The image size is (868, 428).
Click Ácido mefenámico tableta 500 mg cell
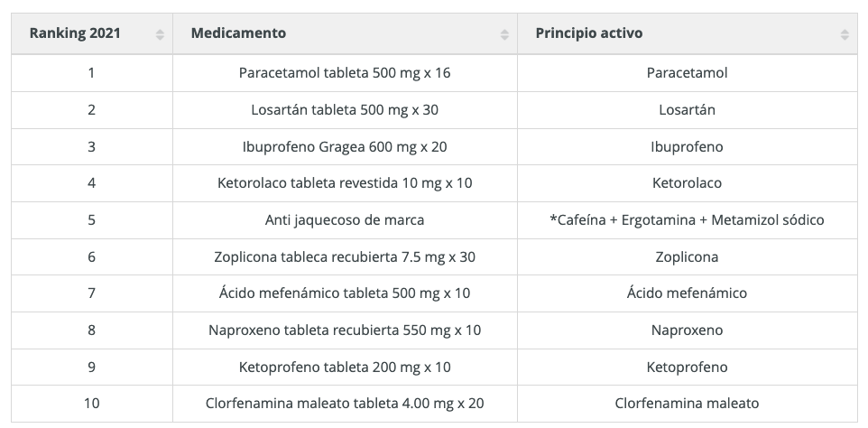click(x=345, y=293)
